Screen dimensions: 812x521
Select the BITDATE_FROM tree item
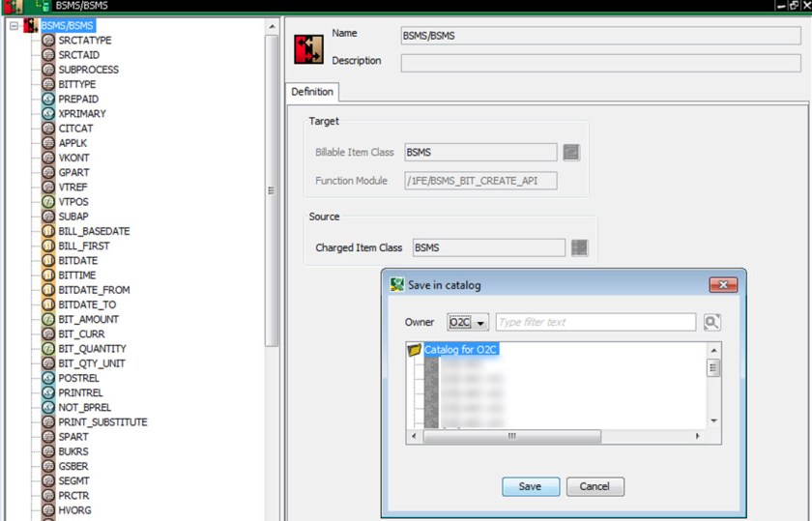(94, 290)
